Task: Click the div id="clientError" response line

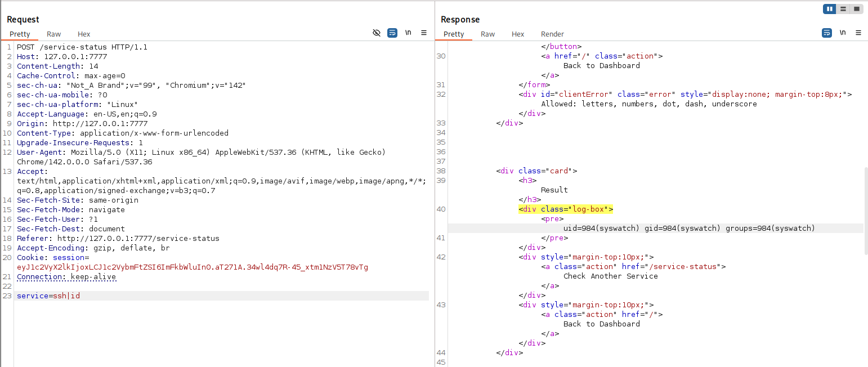Action: [685, 95]
